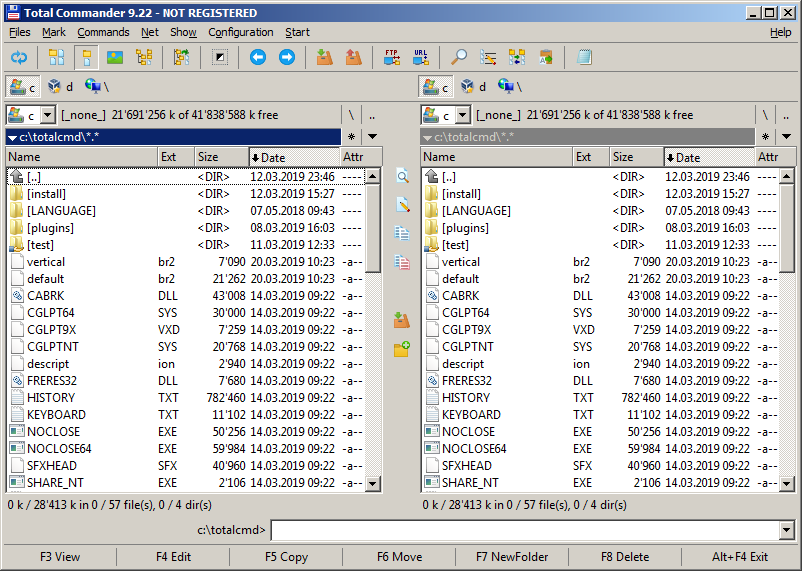
Task: Open the Files menu
Action: click(x=19, y=32)
